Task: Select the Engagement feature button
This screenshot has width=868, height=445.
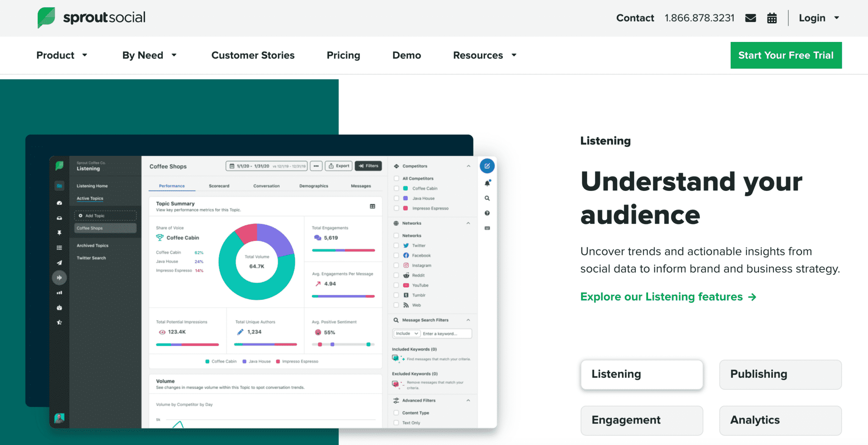Action: click(x=642, y=420)
